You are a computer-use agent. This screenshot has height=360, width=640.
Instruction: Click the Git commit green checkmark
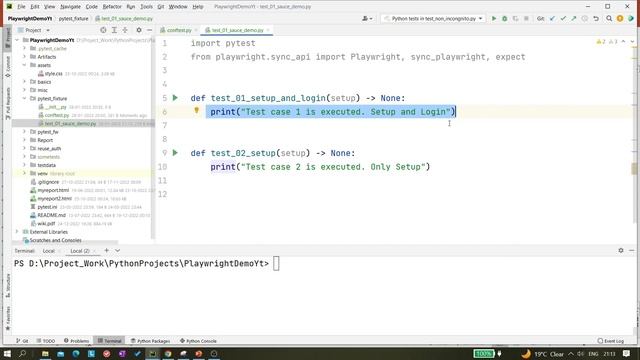pos(563,18)
